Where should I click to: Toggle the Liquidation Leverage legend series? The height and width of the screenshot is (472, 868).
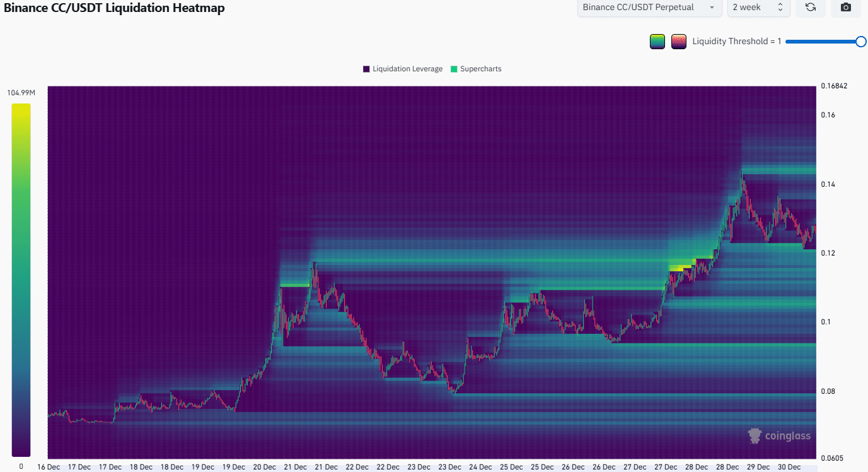point(403,69)
